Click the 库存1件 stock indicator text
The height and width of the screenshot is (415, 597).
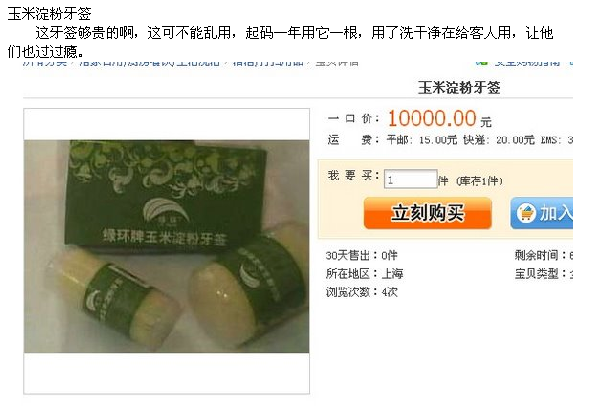[x=479, y=181]
